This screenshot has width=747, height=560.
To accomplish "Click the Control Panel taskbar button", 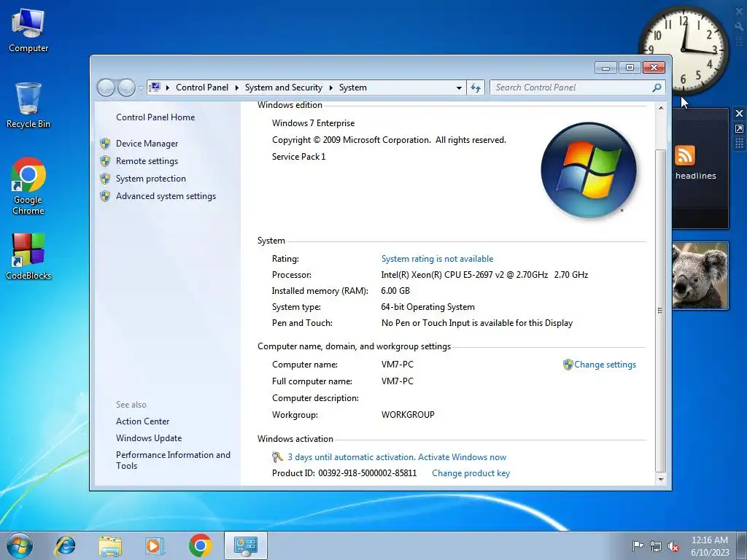I will [246, 545].
